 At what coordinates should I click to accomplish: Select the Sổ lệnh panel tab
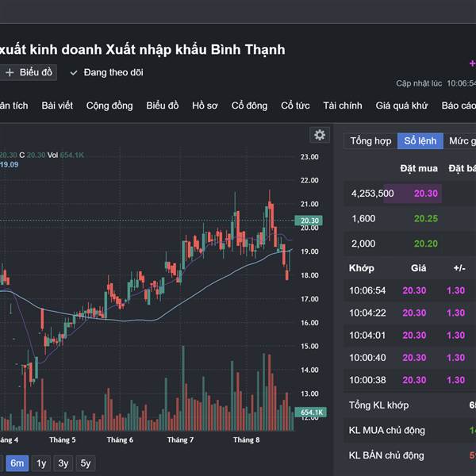click(420, 141)
